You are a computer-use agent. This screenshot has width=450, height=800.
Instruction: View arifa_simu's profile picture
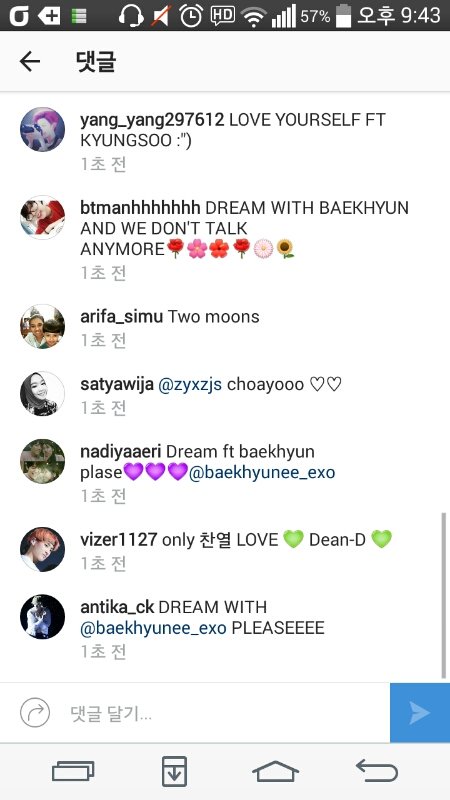(x=42, y=327)
